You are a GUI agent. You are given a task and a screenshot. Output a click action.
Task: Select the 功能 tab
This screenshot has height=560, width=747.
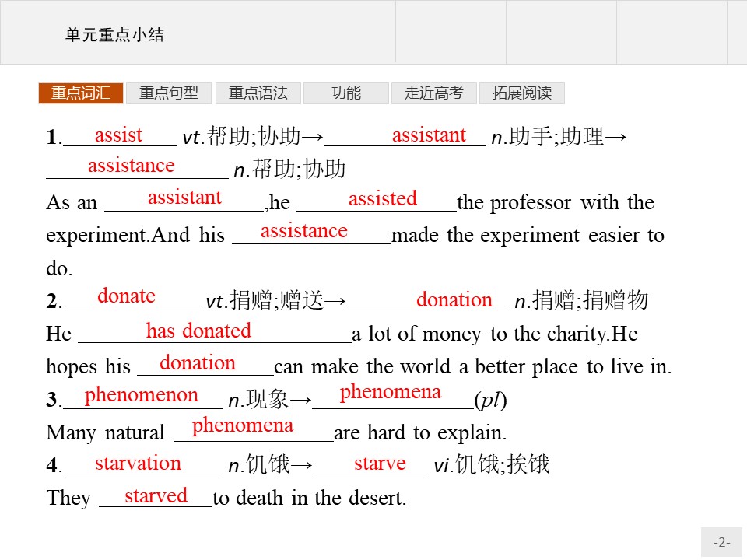pyautogui.click(x=347, y=93)
